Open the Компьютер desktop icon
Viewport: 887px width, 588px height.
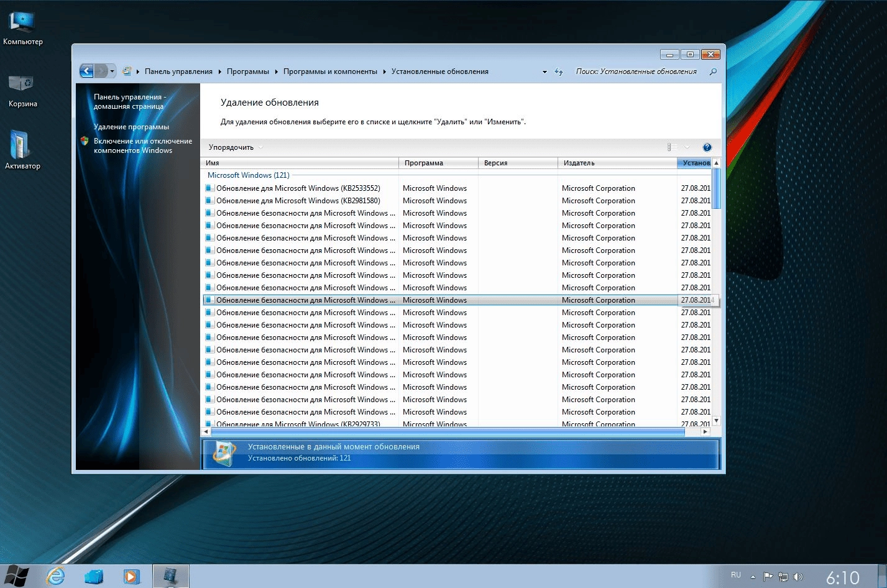[22, 29]
